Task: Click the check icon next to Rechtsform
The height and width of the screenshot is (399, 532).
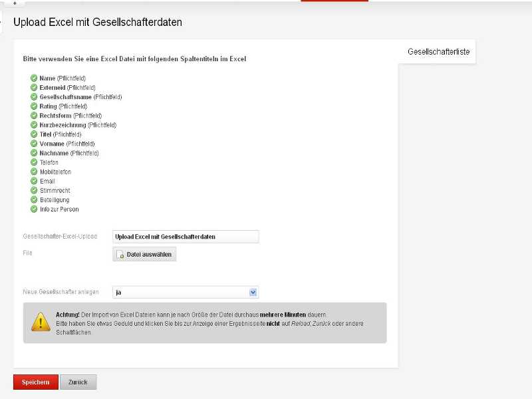Action: [34, 116]
